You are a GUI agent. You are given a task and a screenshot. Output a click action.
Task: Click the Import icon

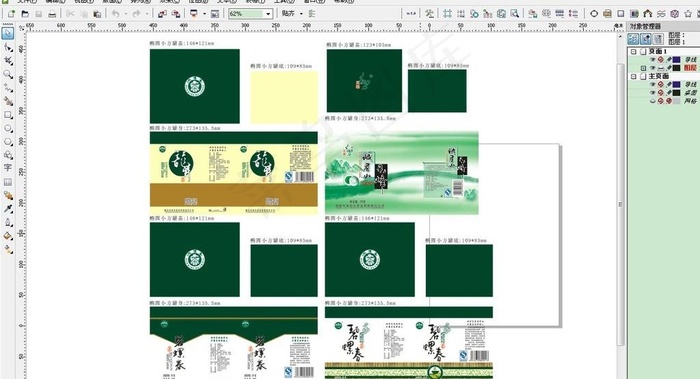pyautogui.click(x=162, y=14)
